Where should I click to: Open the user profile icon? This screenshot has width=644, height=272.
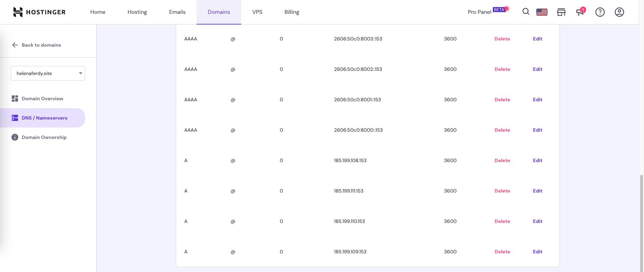tap(619, 12)
